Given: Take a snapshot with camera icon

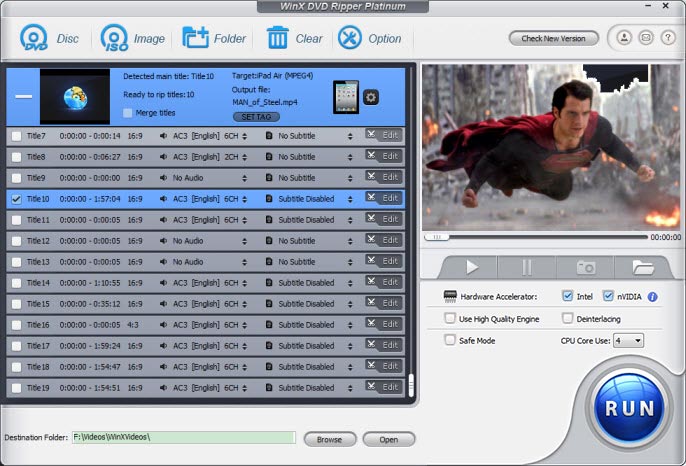Looking at the screenshot, I should (x=586, y=267).
